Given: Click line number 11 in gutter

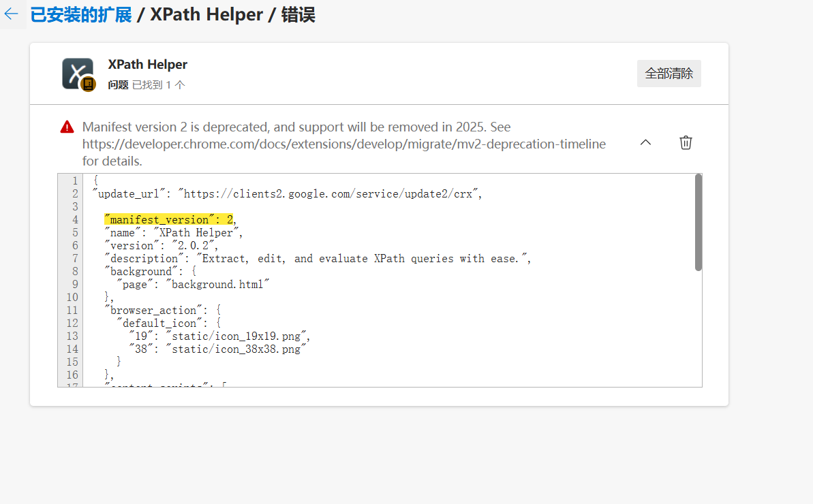Looking at the screenshot, I should 72,311.
